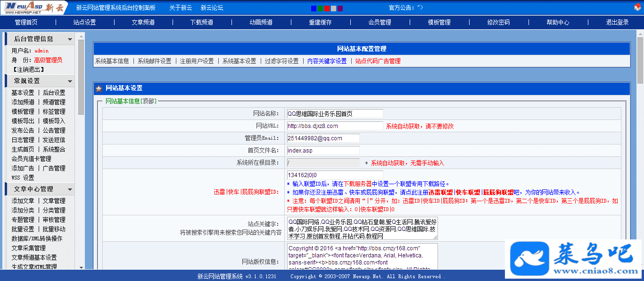The width and height of the screenshot is (644, 281).
Task: Select the blue theme color swatch
Action: pyautogui.click(x=314, y=8)
